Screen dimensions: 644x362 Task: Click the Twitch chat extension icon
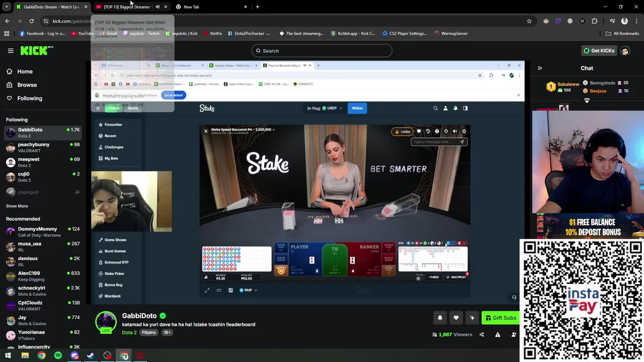point(558,21)
